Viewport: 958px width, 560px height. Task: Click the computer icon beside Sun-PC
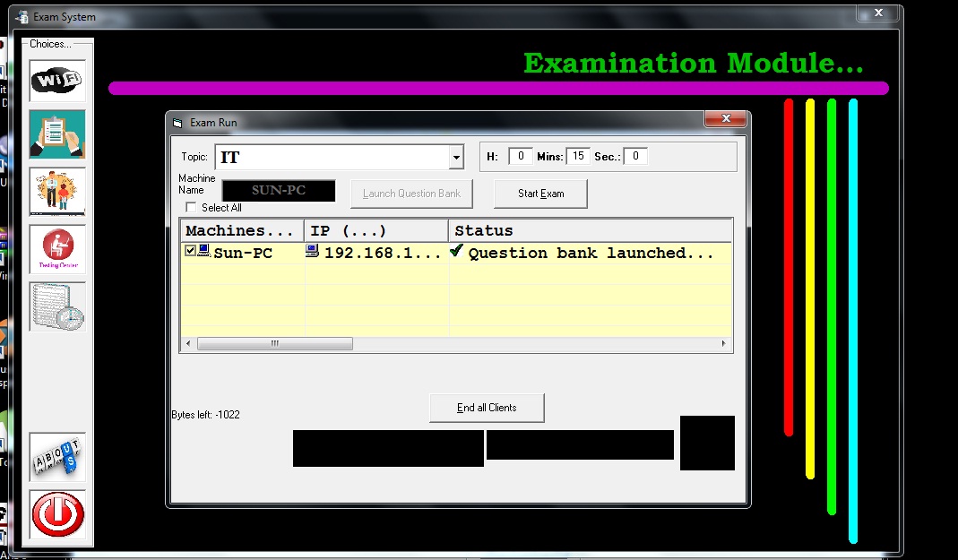(203, 250)
